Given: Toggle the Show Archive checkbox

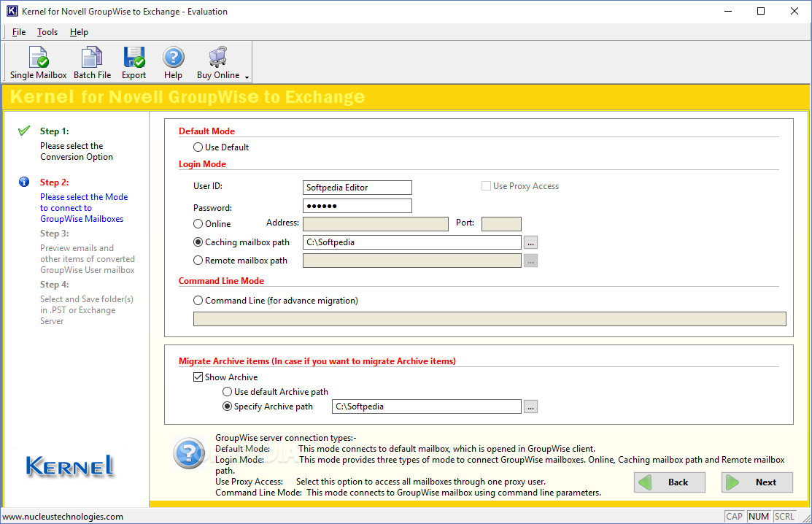Looking at the screenshot, I should [x=198, y=377].
